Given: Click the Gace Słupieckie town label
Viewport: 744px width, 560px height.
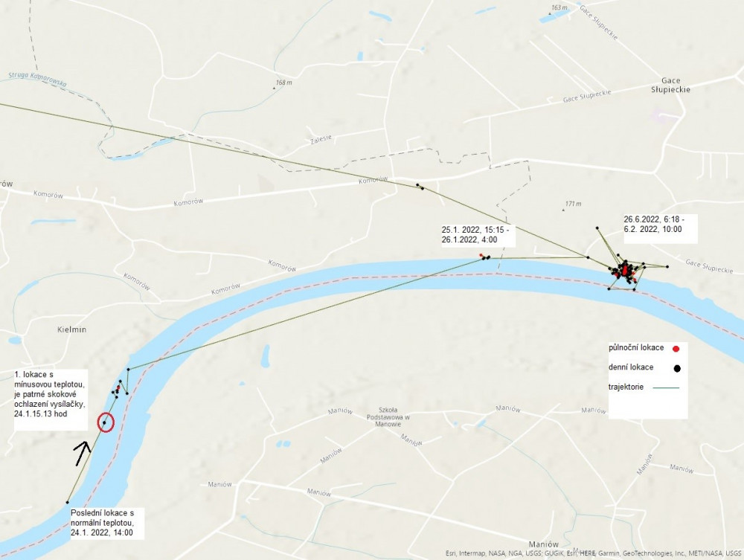Looking at the screenshot, I should pos(670,85).
